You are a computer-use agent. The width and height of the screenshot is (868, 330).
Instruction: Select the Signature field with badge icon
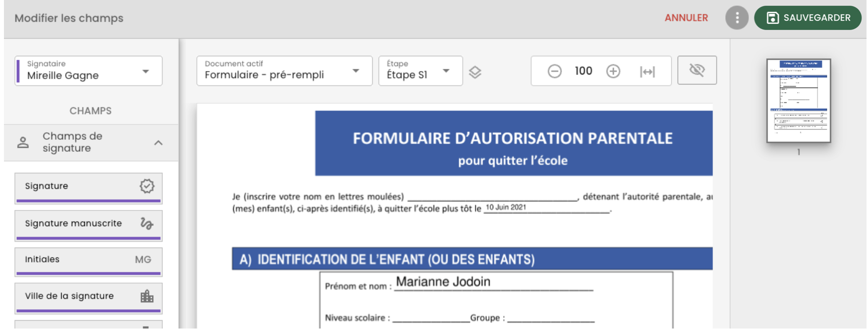[x=88, y=188]
